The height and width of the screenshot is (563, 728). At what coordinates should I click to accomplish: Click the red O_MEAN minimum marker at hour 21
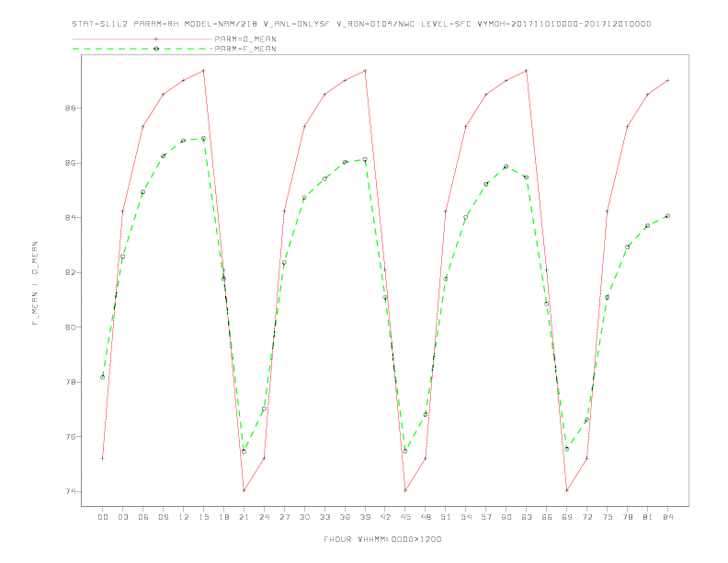click(x=244, y=490)
